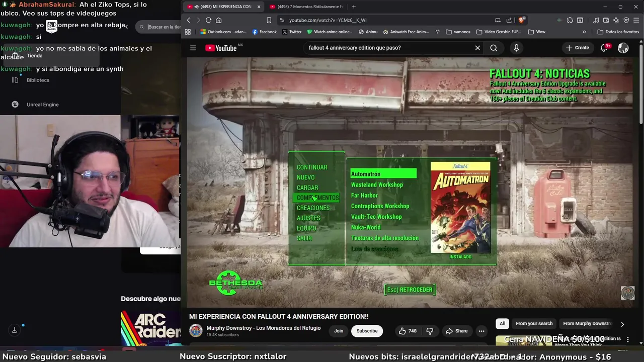Clear the YouTube search query
The height and width of the screenshot is (362, 644).
[477, 48]
